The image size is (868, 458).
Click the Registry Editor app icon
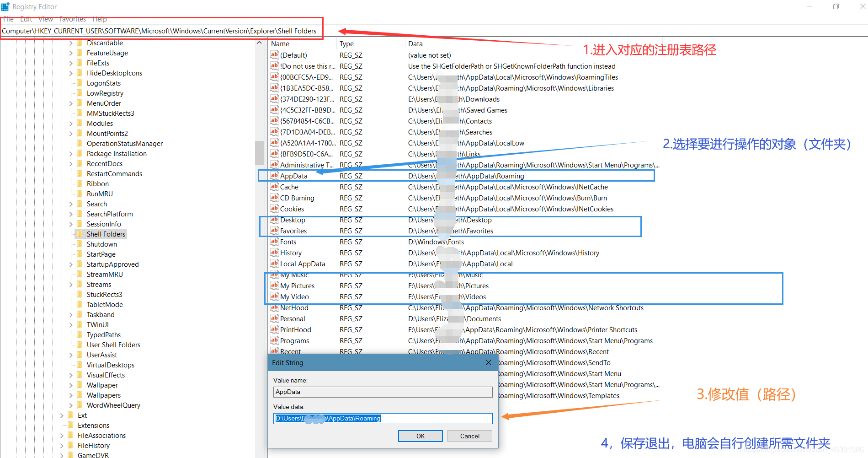[5, 7]
